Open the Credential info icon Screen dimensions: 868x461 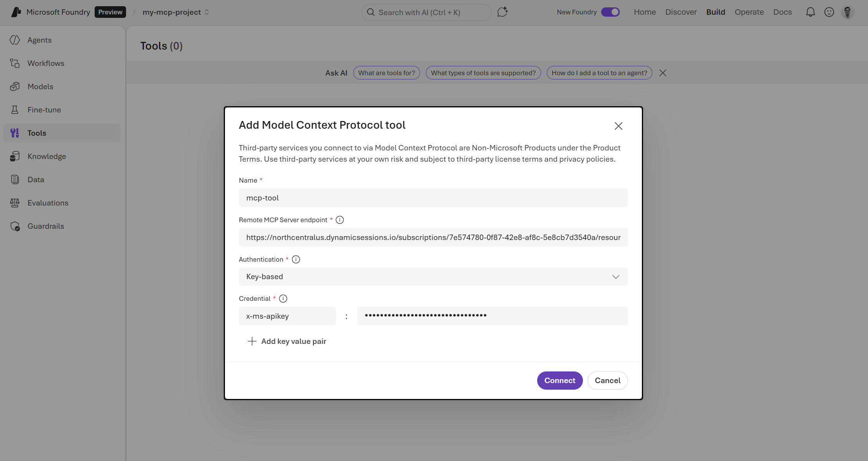[x=283, y=299]
